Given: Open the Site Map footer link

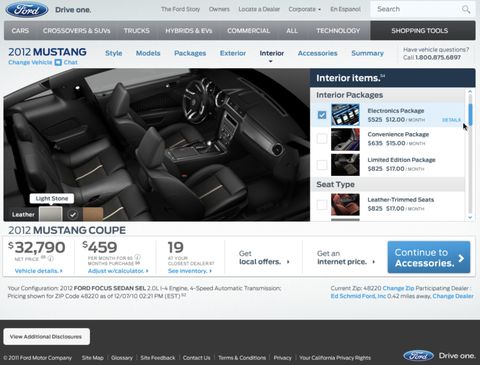Looking at the screenshot, I should point(92,358).
